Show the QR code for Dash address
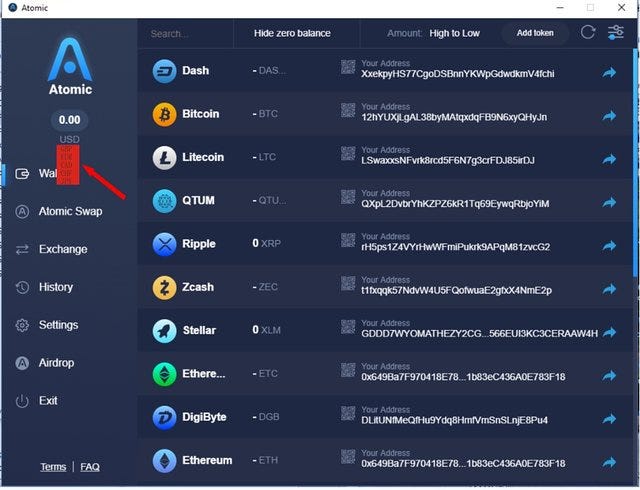This screenshot has width=640, height=490. (348, 67)
